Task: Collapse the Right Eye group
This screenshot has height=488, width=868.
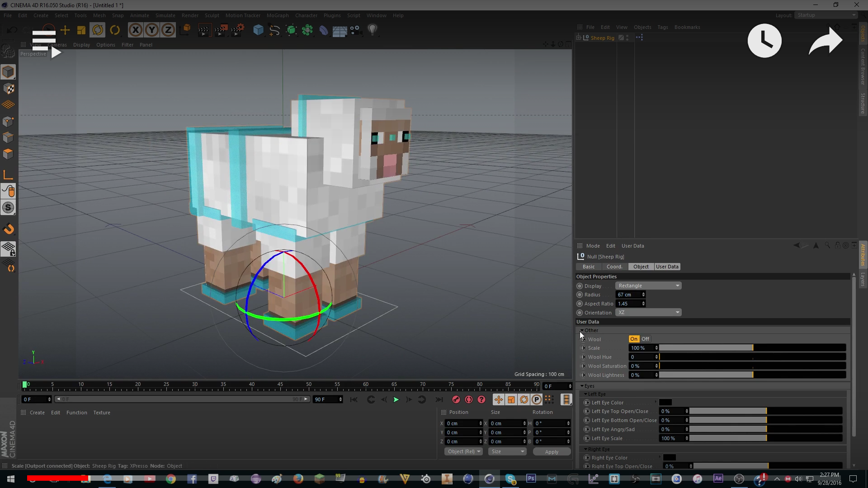Action: [585, 449]
